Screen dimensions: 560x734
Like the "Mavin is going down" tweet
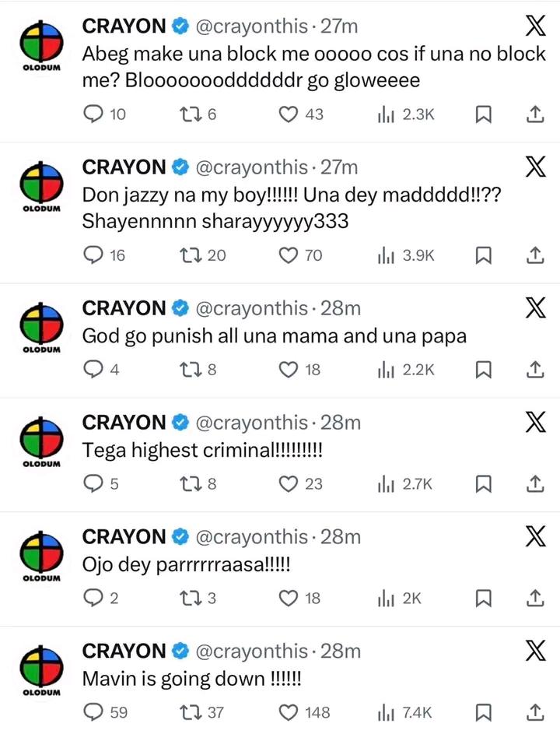pos(289,712)
